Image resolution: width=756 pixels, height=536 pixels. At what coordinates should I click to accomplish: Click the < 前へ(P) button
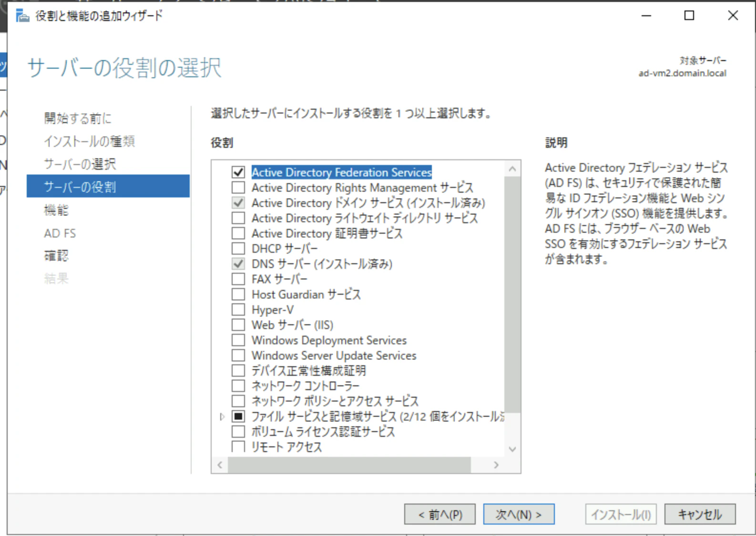(x=440, y=515)
